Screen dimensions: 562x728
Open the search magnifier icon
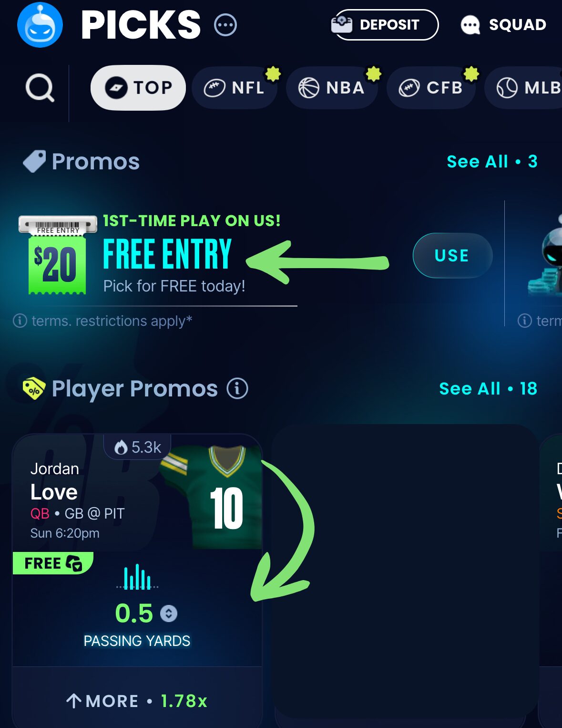40,88
